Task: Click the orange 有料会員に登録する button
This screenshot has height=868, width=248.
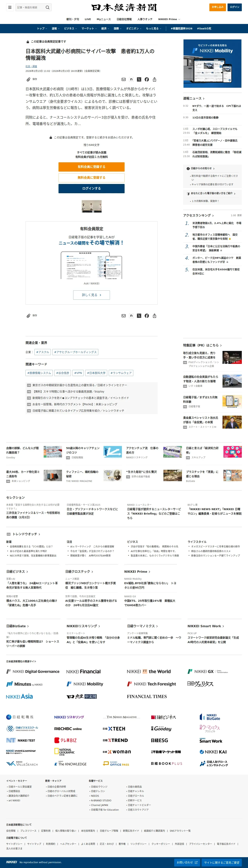Action: pyautogui.click(x=91, y=167)
